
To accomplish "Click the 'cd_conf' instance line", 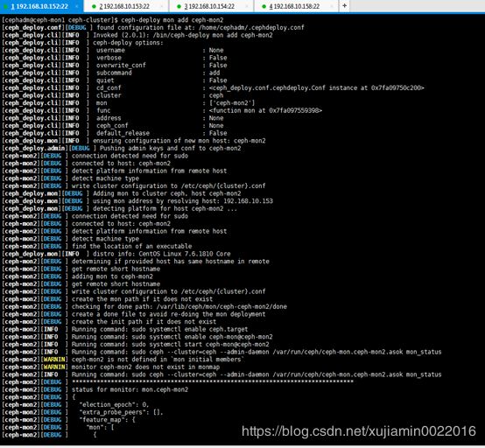I will tap(213, 87).
